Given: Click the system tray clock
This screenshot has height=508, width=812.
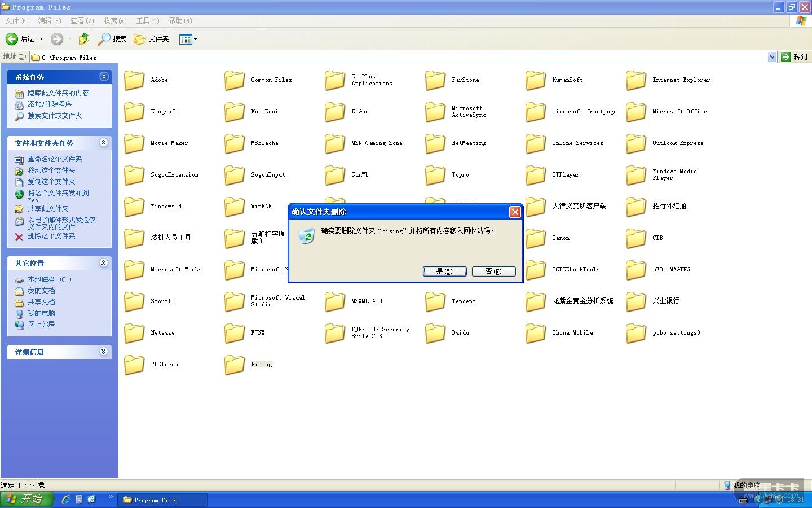Looking at the screenshot, I should click(x=795, y=500).
